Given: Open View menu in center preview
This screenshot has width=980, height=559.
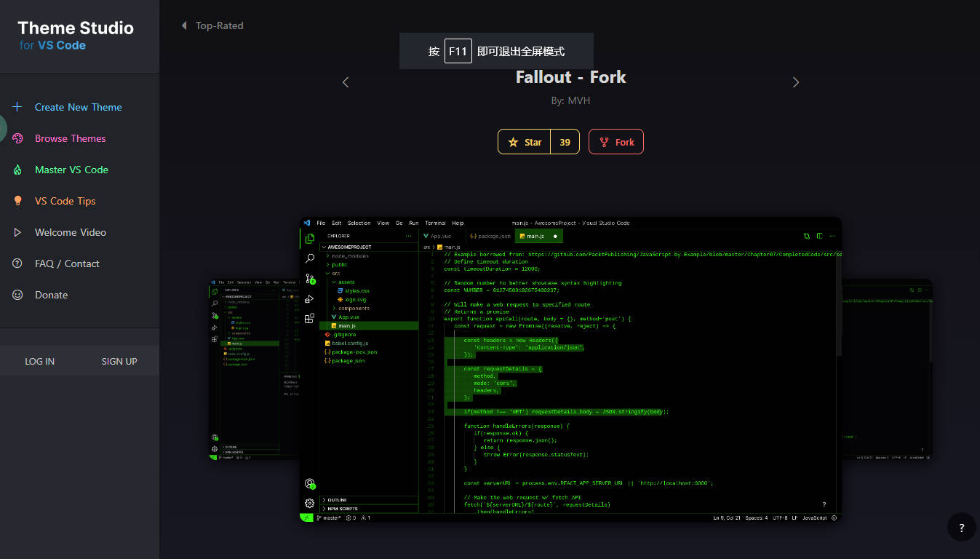Looking at the screenshot, I should [x=383, y=223].
